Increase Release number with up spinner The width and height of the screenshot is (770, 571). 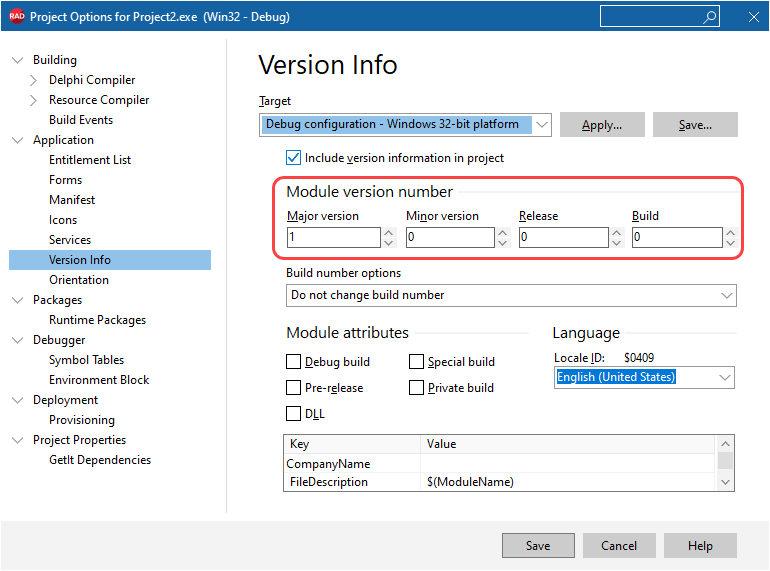click(617, 232)
